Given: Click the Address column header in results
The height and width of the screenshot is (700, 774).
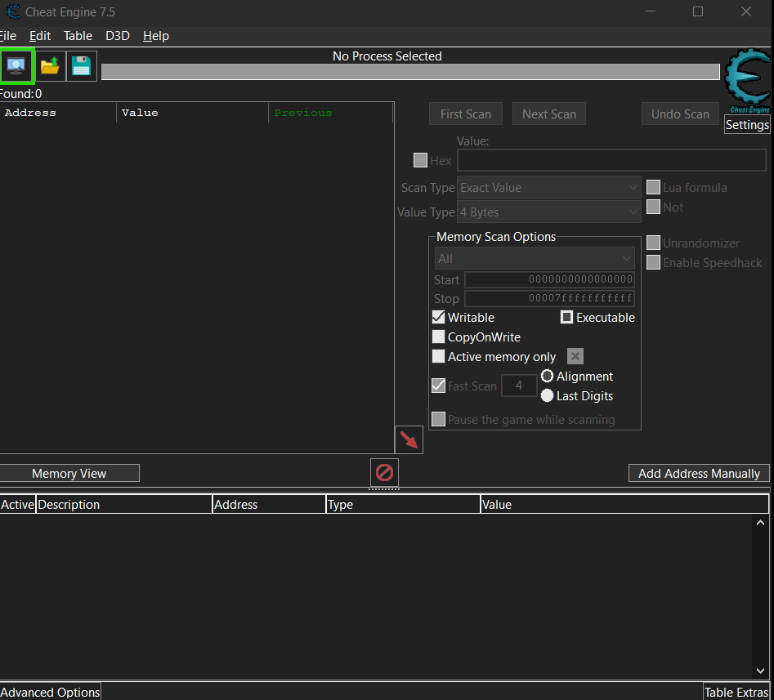Looking at the screenshot, I should [x=58, y=113].
